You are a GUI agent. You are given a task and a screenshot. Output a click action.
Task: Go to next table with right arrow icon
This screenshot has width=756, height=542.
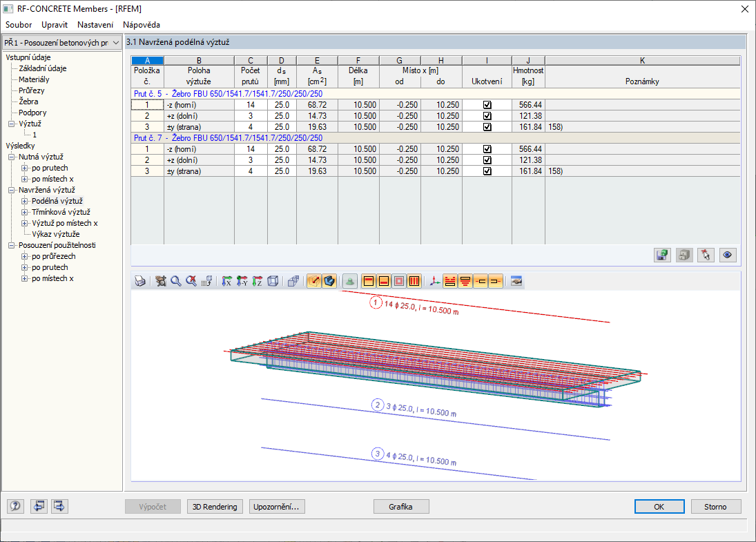pyautogui.click(x=59, y=506)
